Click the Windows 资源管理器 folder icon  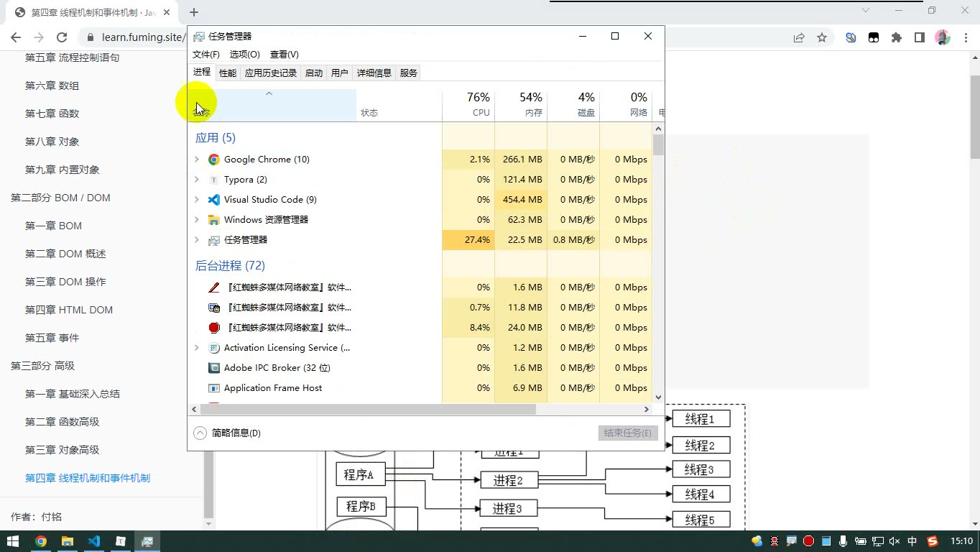point(214,220)
